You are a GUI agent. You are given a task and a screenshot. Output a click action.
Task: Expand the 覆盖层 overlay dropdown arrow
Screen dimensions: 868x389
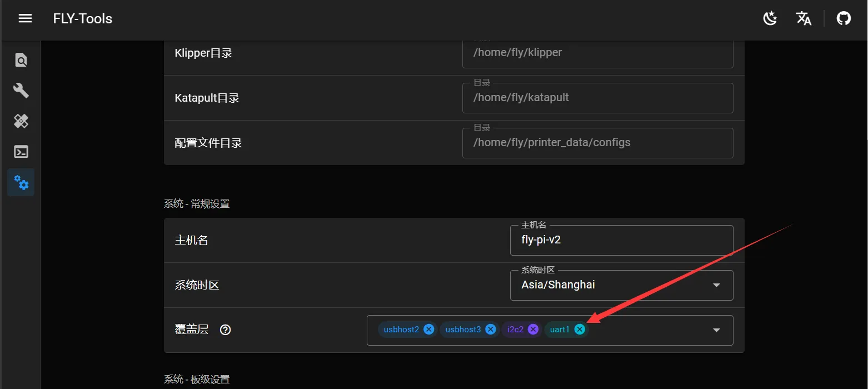click(716, 330)
